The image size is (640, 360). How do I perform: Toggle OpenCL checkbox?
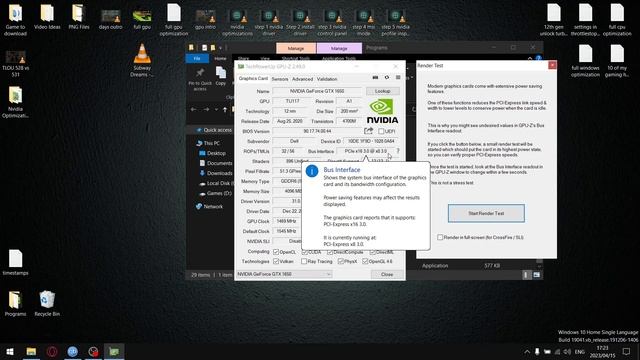coord(276,252)
